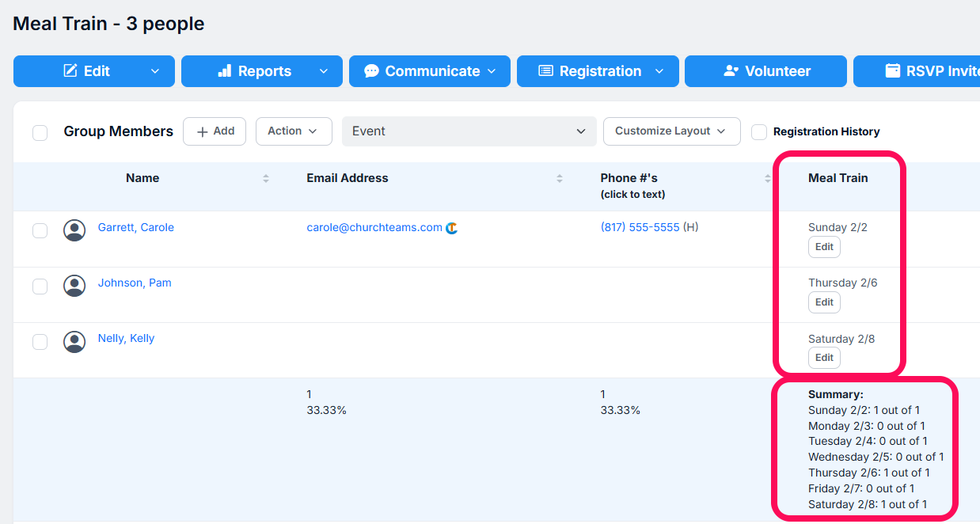Viewport: 980px width, 524px height.
Task: Open the Edit button's dropdown chevron
Action: [155, 70]
